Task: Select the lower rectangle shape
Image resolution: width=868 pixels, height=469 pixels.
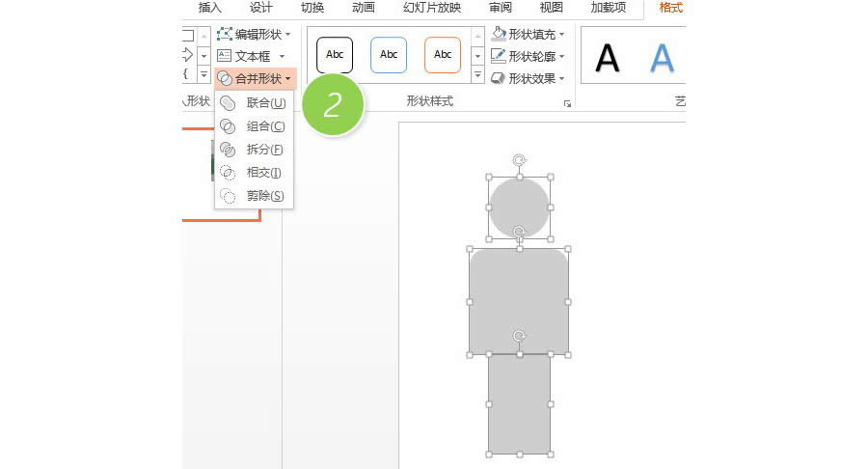Action: coord(519,404)
